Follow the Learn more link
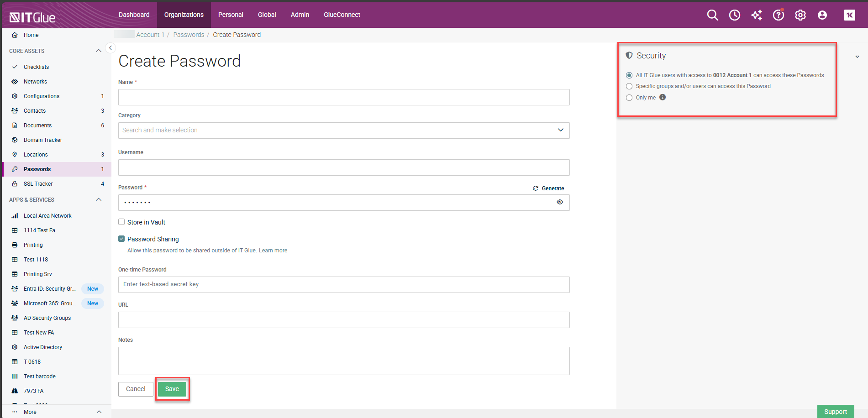868x418 pixels. tap(273, 251)
